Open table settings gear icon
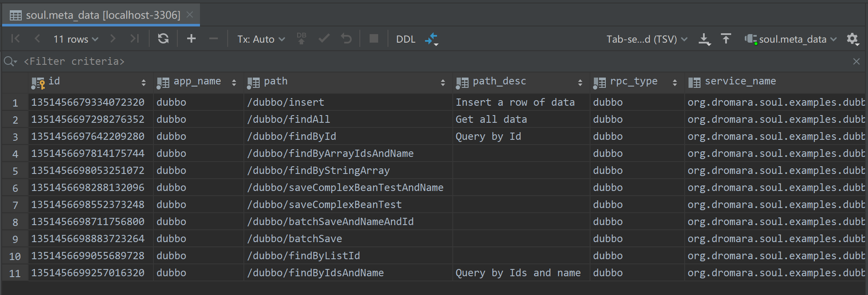This screenshot has height=295, width=868. [x=852, y=39]
